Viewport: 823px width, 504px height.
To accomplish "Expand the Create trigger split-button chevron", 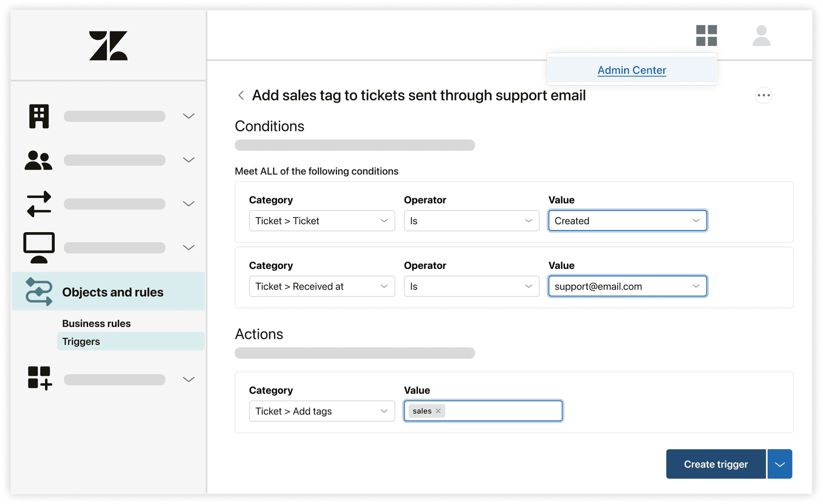I will coord(779,464).
